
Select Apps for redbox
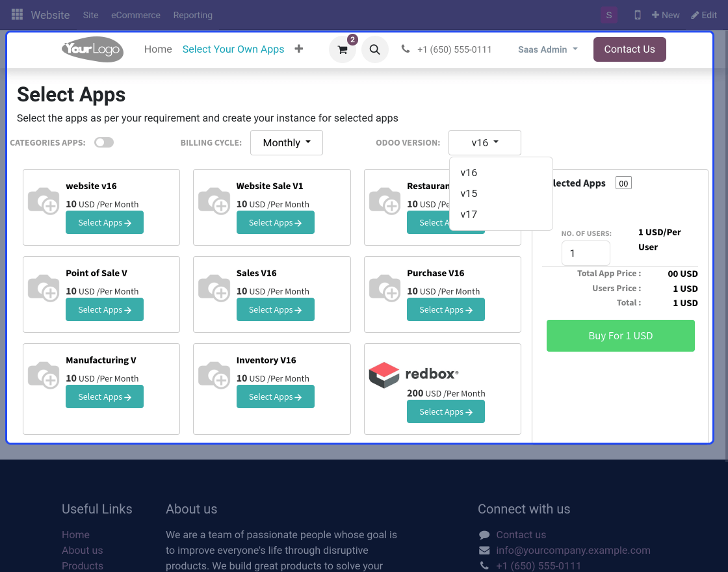(446, 412)
